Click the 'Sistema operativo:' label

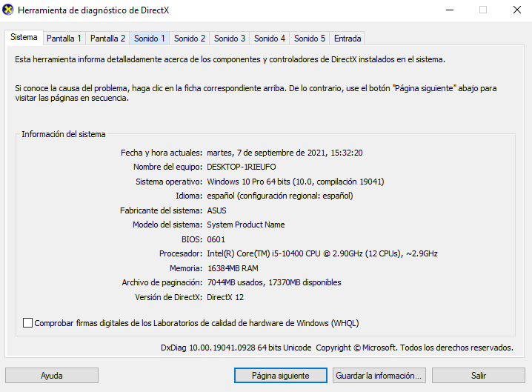(169, 182)
